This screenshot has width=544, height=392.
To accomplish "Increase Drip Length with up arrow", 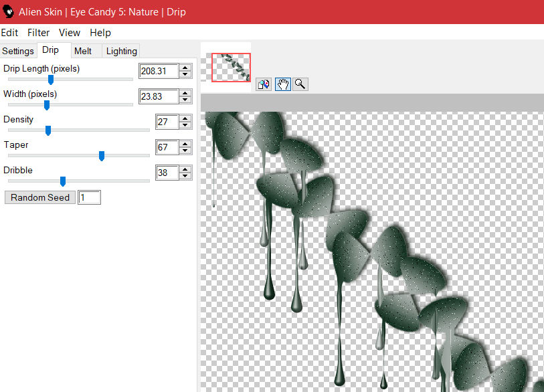I will pos(185,68).
